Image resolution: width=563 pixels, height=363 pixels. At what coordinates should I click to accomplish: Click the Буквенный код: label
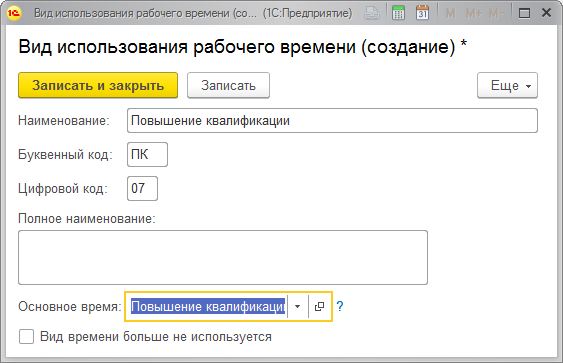click(65, 155)
